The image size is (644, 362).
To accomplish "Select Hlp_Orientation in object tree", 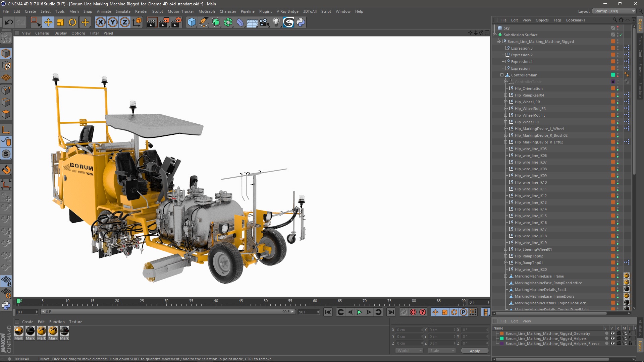I will 529,88.
